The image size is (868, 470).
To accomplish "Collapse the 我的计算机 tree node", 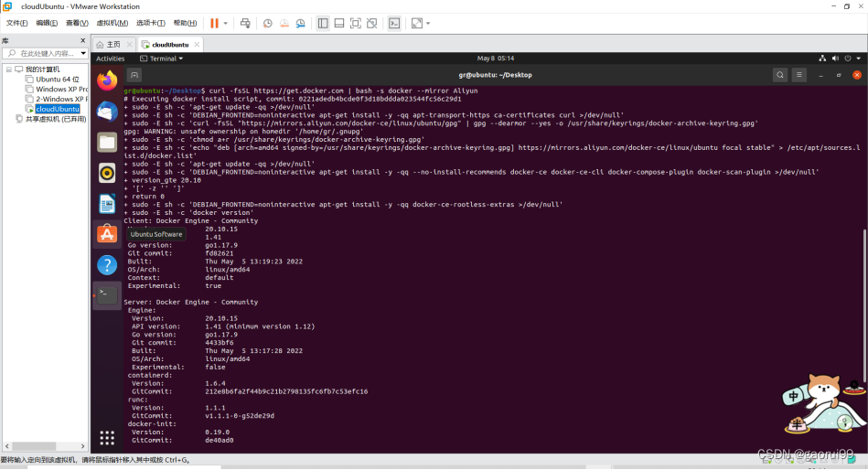I will (9, 69).
